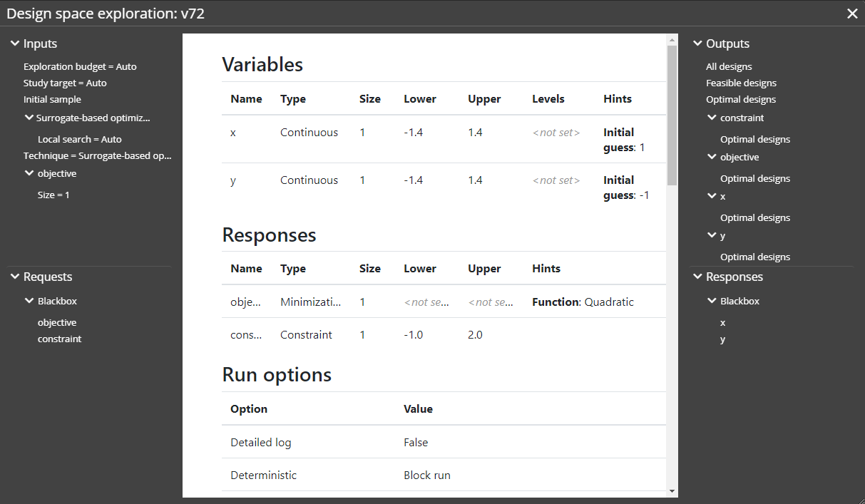Collapse the Inputs section chevron
Viewport: 865px width, 504px height.
point(14,43)
